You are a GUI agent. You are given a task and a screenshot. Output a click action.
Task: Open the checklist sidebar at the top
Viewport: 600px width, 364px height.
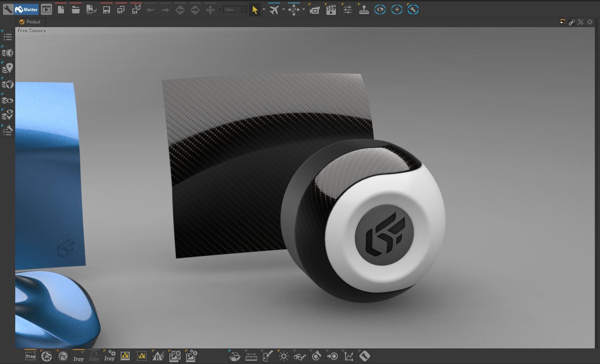pyautogui.click(x=7, y=37)
